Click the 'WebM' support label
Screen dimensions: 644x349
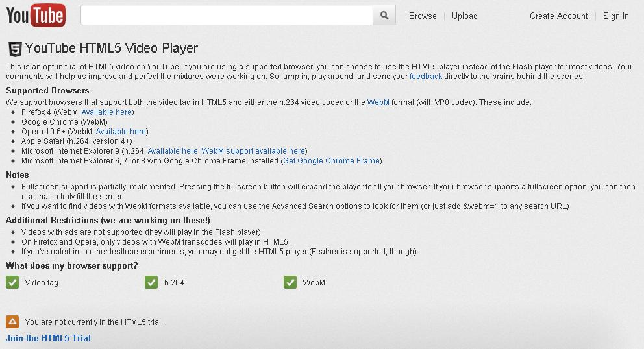[x=314, y=282]
